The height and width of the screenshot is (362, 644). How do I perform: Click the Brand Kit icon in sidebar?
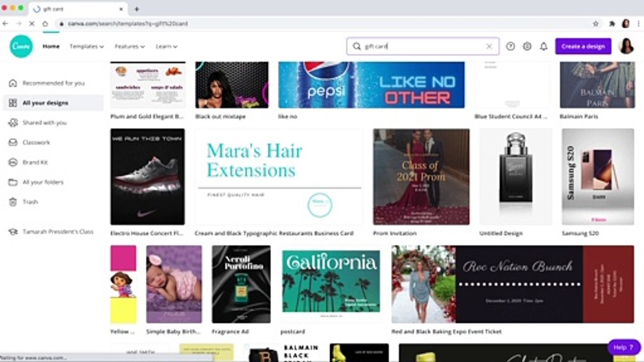(x=13, y=162)
